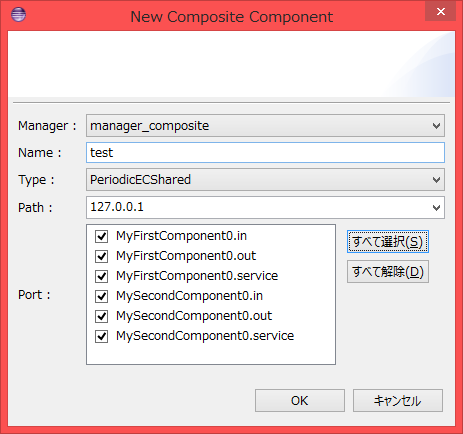Image resolution: width=463 pixels, height=434 pixels.
Task: Uncheck the MyFirstComponent0.in port checkbox
Action: 101,236
